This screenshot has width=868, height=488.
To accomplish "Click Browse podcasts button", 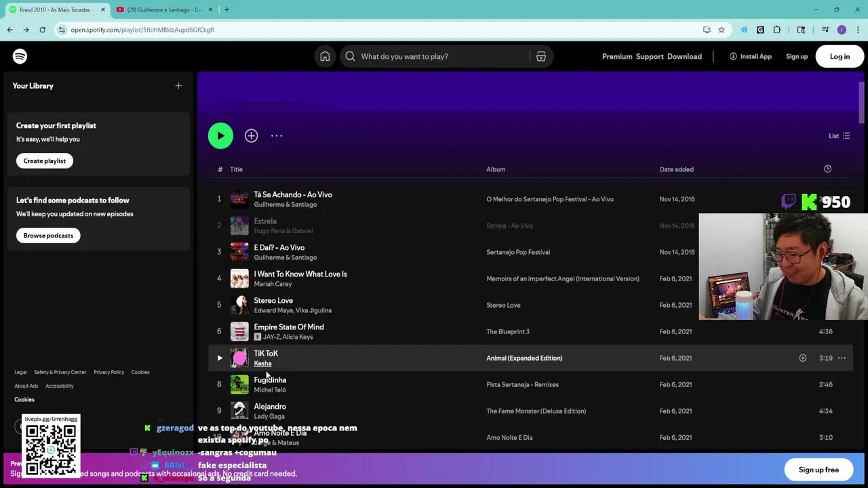I will (48, 235).
